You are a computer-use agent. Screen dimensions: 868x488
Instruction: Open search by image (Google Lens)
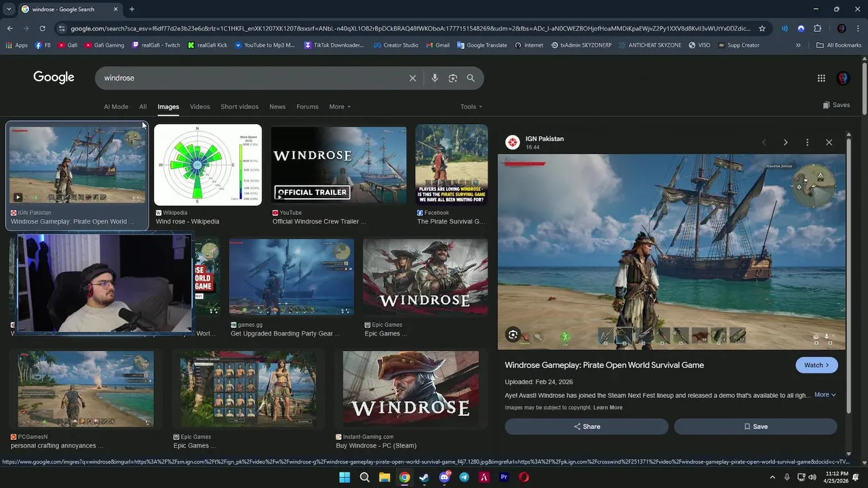tap(453, 78)
